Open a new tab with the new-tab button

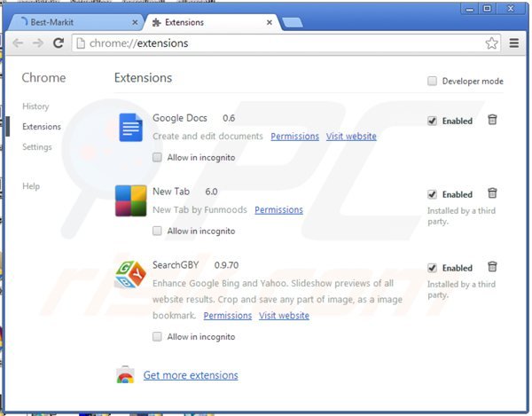293,23
